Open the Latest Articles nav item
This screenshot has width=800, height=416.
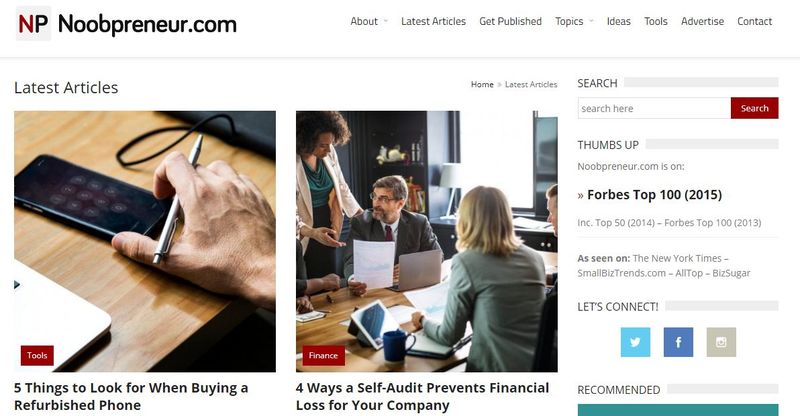[433, 21]
